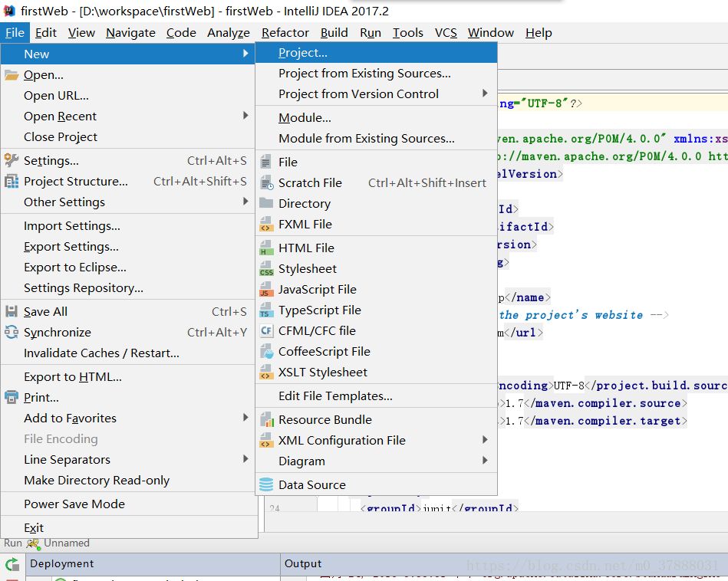Open the Edit menu
Screen dimensions: 728x581
[46, 33]
